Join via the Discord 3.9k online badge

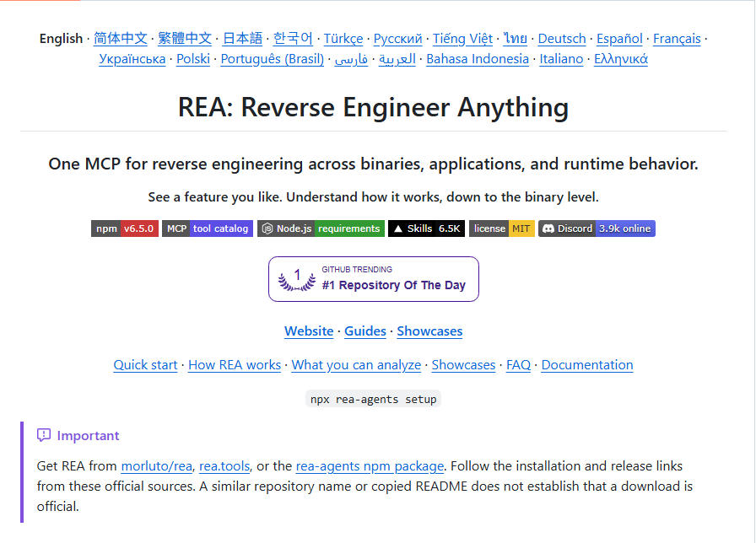597,228
